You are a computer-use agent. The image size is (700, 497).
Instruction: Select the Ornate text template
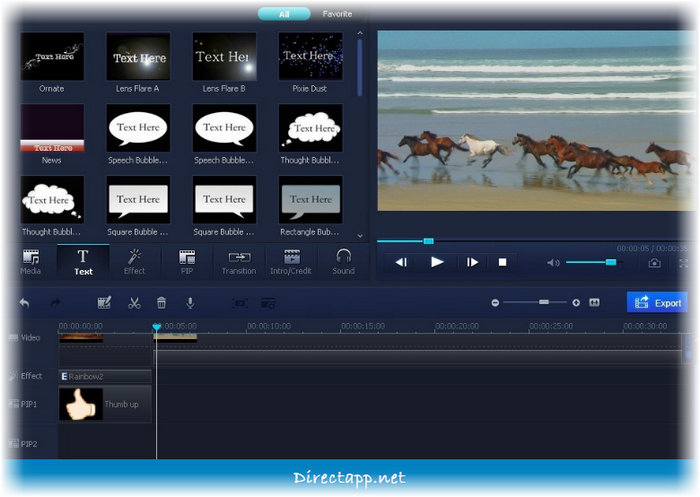pos(52,56)
